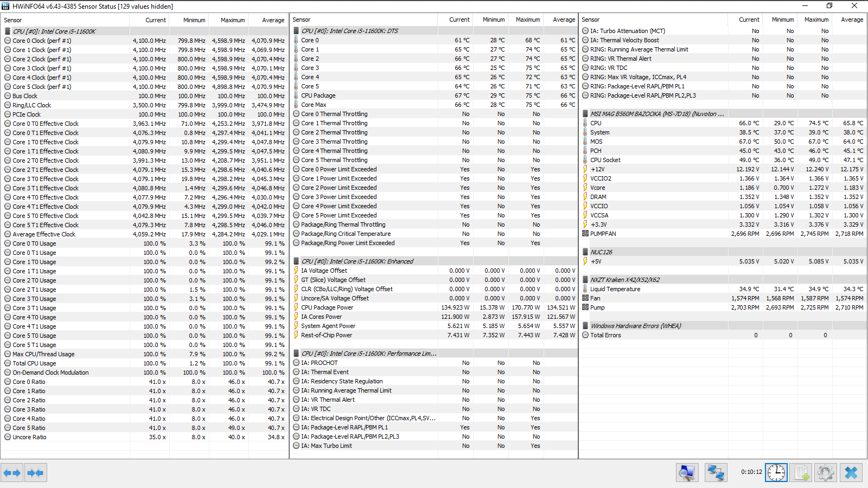Screen dimensions: 868x488
Task: Reset min/max values with the clock icon
Action: [x=776, y=473]
